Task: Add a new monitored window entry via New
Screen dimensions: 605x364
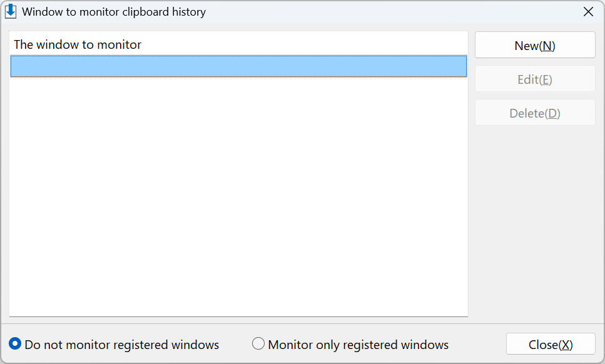Action: (x=535, y=45)
